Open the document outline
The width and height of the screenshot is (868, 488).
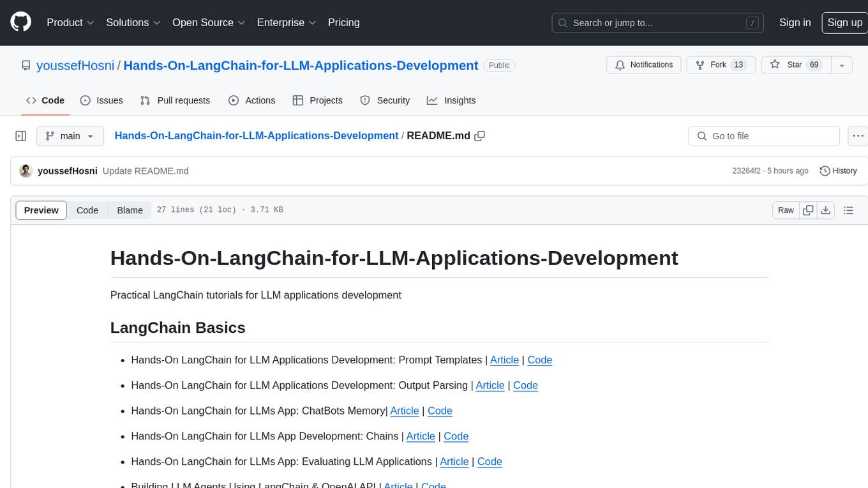pos(848,210)
